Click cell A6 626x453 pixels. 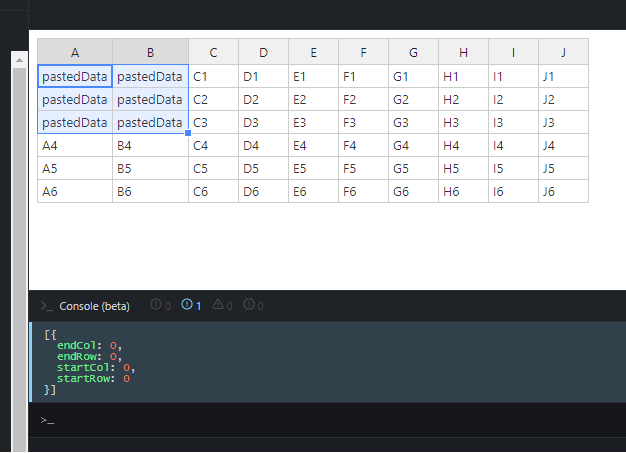tap(75, 192)
